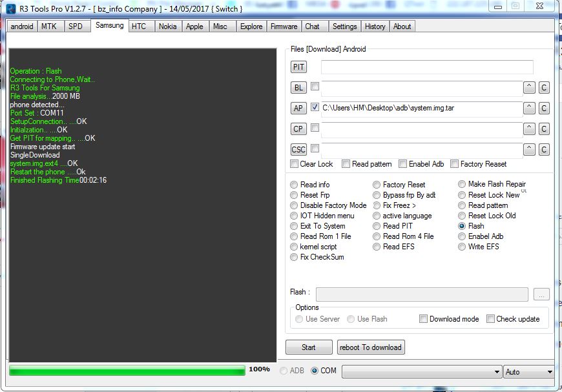
Task: Enable the CSC file checkbox
Action: point(315,148)
